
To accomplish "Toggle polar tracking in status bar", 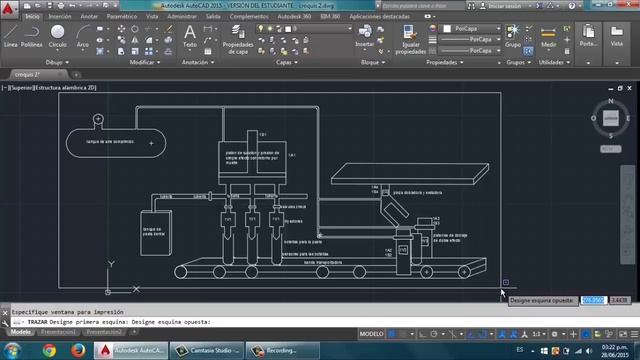I will [x=434, y=334].
